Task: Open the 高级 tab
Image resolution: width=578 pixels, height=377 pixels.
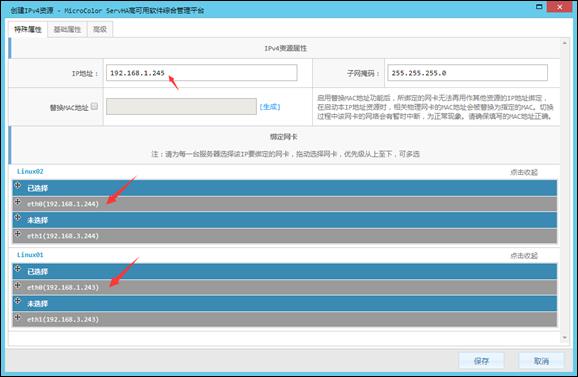Action: coord(100,29)
